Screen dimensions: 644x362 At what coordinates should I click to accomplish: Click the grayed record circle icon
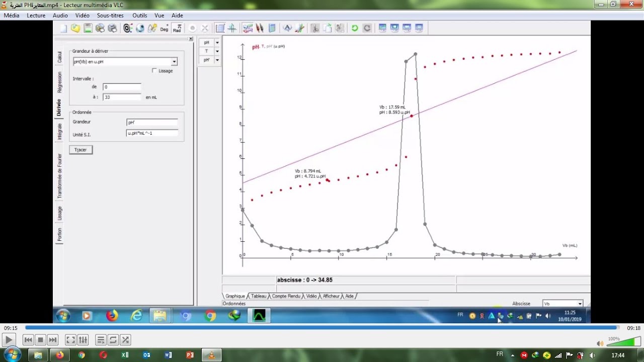click(x=193, y=29)
